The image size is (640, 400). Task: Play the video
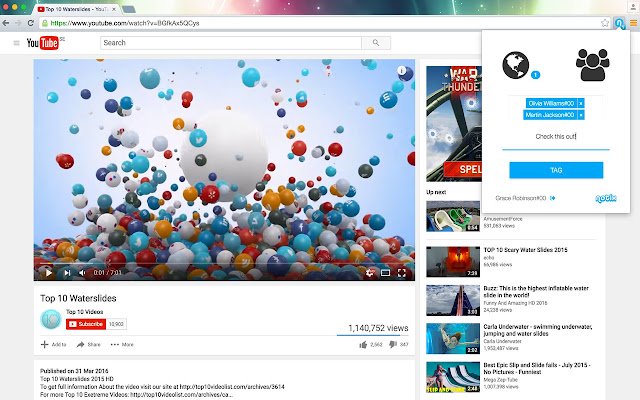tap(49, 273)
